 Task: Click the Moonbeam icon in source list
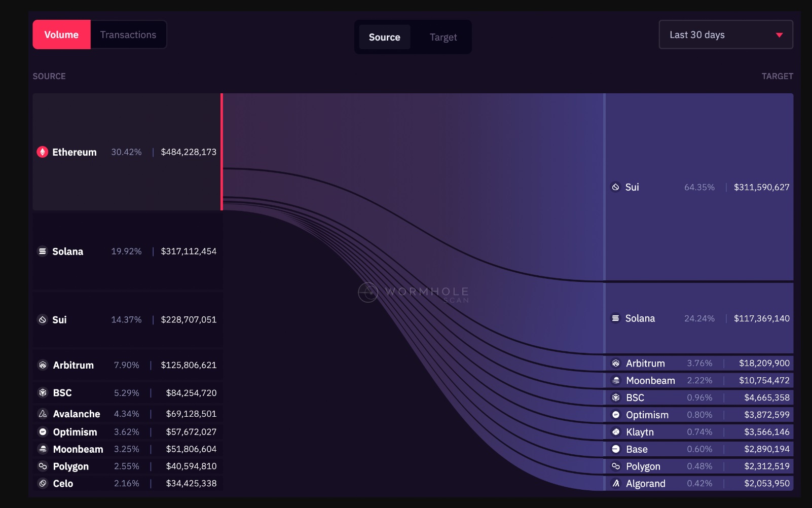click(43, 449)
